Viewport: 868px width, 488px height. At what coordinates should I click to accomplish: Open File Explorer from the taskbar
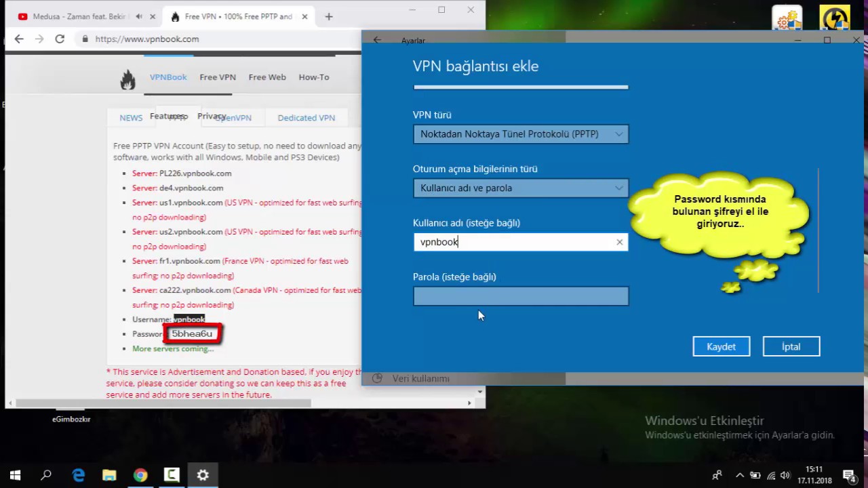(109, 475)
